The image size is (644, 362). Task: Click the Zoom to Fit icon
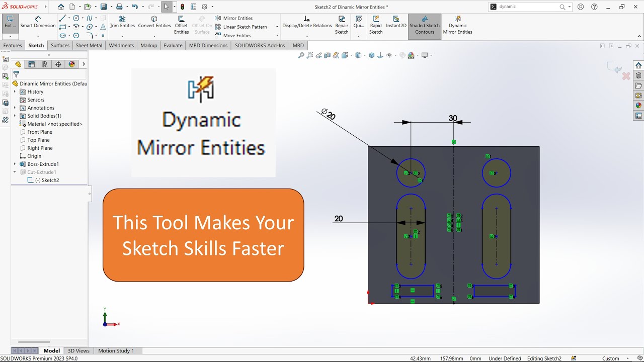(x=301, y=55)
